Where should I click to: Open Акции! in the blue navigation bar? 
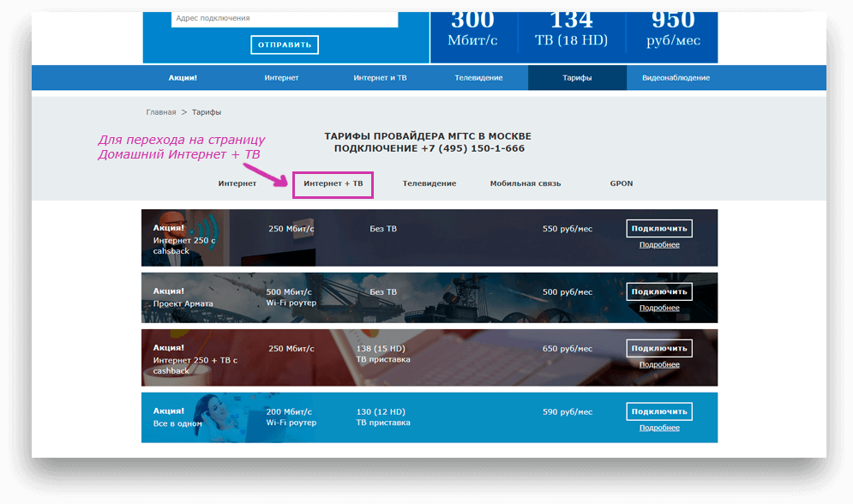tap(183, 78)
